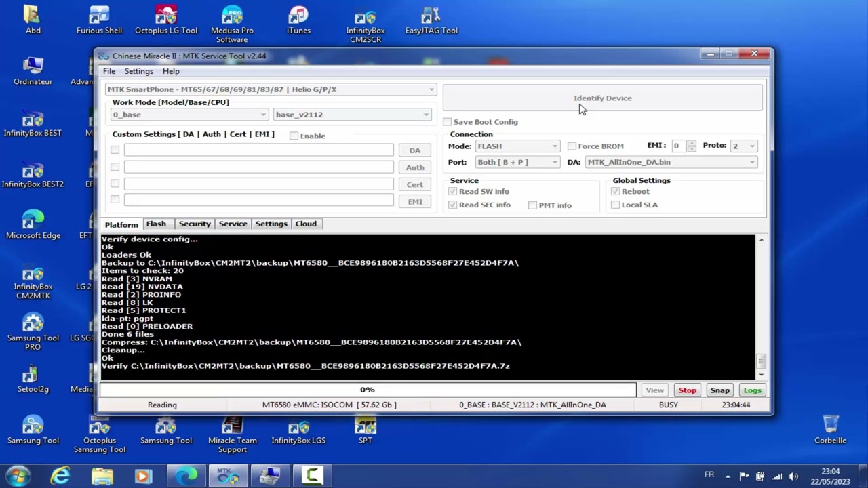The image size is (868, 488).
Task: Open the File menu
Action: [108, 71]
